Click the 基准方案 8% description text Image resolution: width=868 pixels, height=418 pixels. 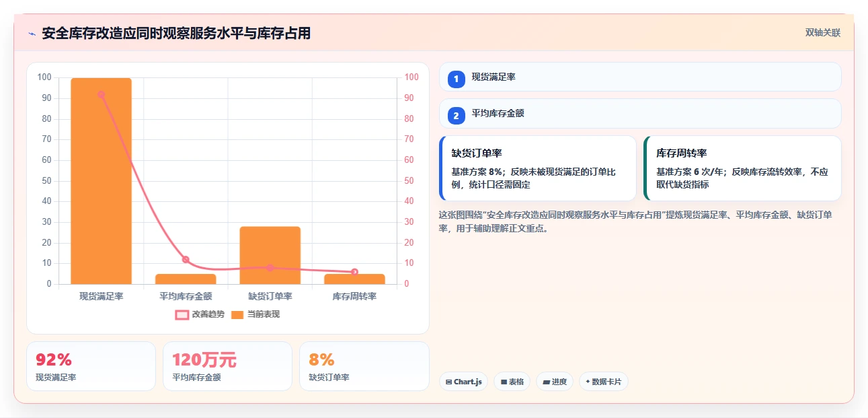click(532, 178)
